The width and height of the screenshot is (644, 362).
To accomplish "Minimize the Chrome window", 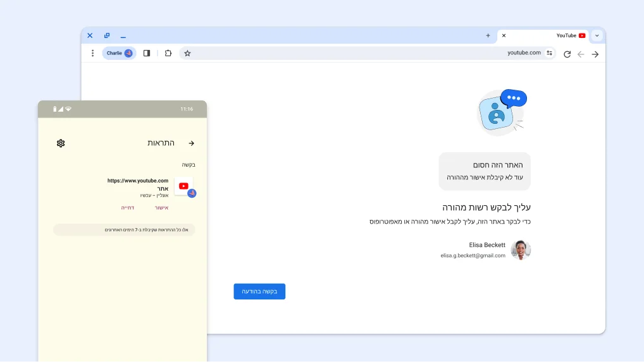I will click(x=123, y=36).
